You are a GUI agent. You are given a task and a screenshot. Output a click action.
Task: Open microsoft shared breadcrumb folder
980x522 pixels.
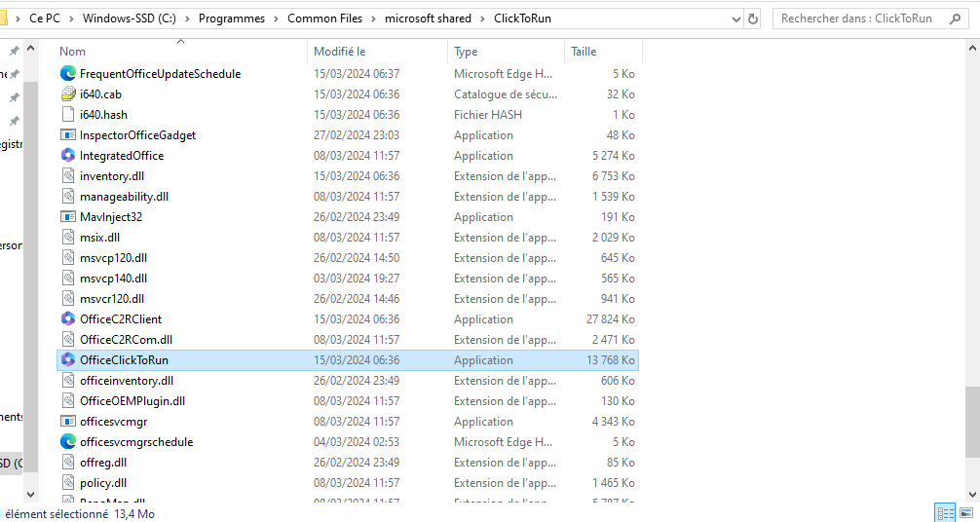(428, 19)
